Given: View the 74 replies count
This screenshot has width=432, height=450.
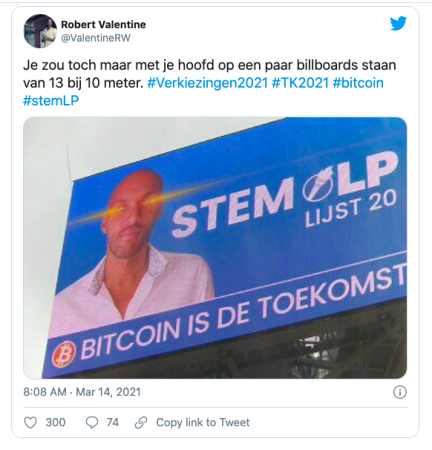Looking at the screenshot, I should [x=113, y=423].
